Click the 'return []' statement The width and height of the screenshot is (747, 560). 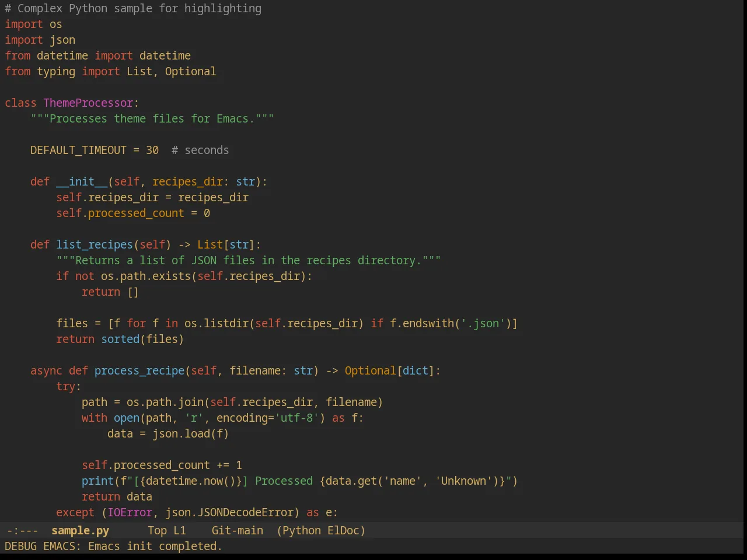pyautogui.click(x=110, y=292)
